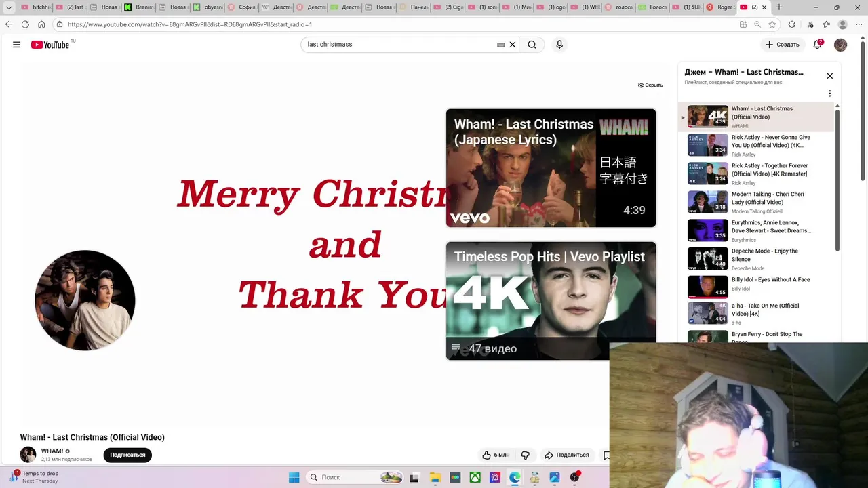
Task: Switch to the obyasn browser tab
Action: [208, 7]
